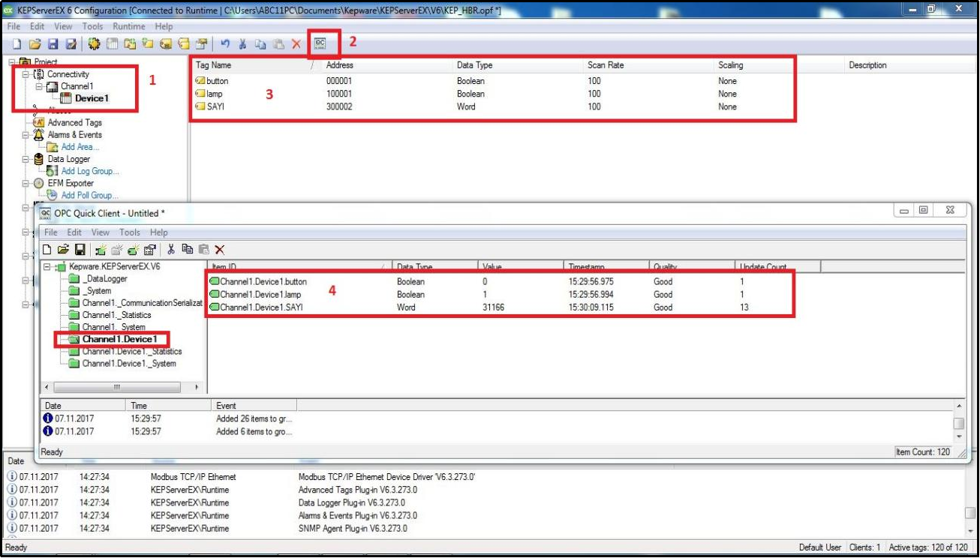Click red Delete X in Quick Client toolbar
The height and width of the screenshot is (558, 980).
220,249
